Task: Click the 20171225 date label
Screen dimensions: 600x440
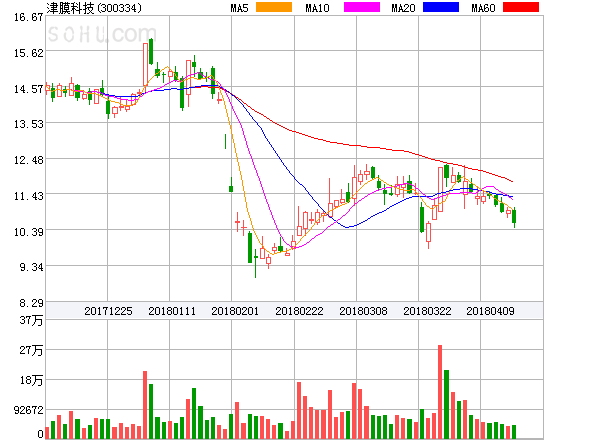Action: 108,311
